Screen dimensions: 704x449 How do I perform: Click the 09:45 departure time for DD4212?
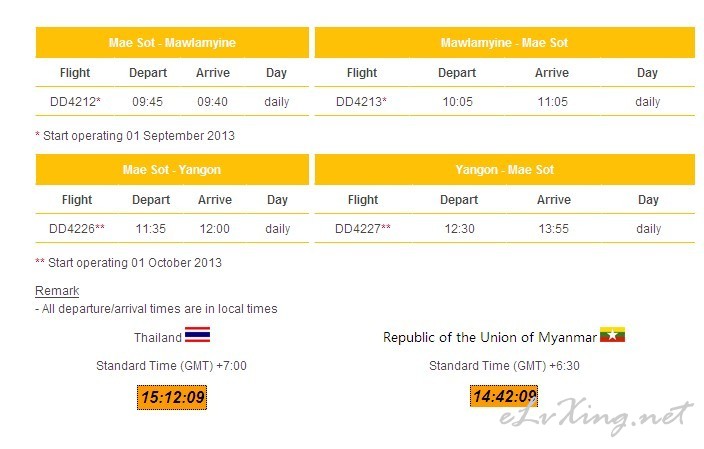[147, 102]
